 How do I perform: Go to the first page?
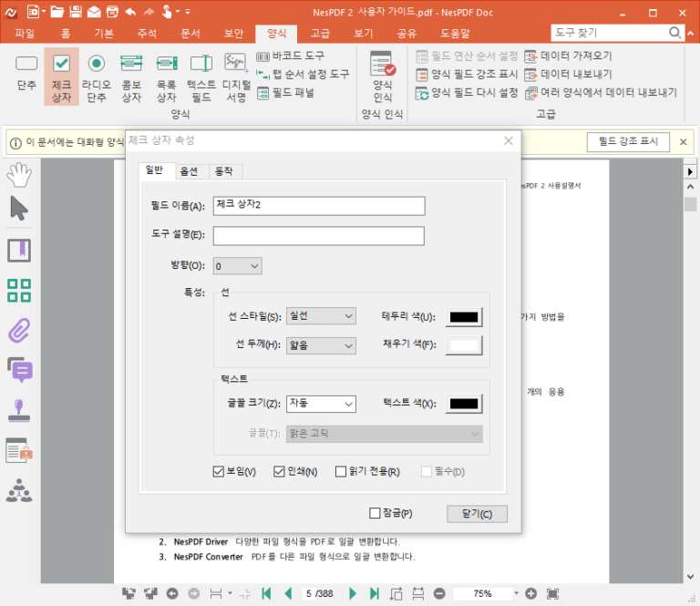click(x=266, y=593)
